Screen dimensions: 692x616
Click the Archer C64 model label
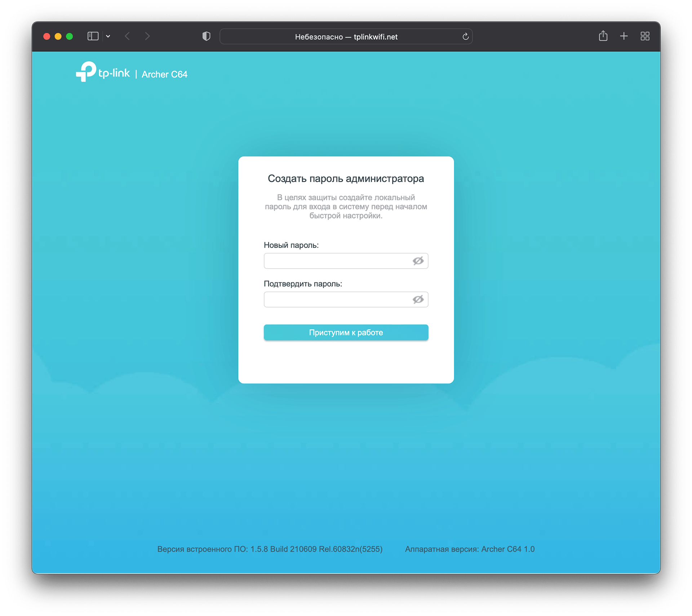coord(164,74)
